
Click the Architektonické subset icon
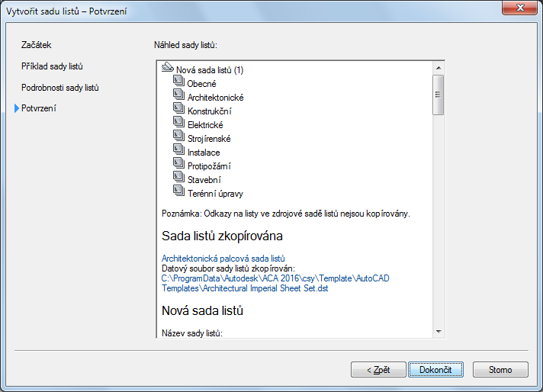[179, 97]
